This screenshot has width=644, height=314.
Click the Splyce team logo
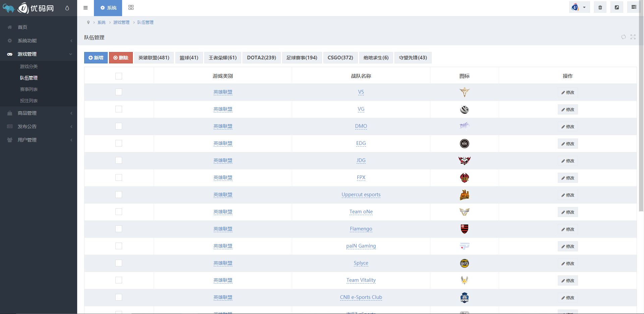465,263
